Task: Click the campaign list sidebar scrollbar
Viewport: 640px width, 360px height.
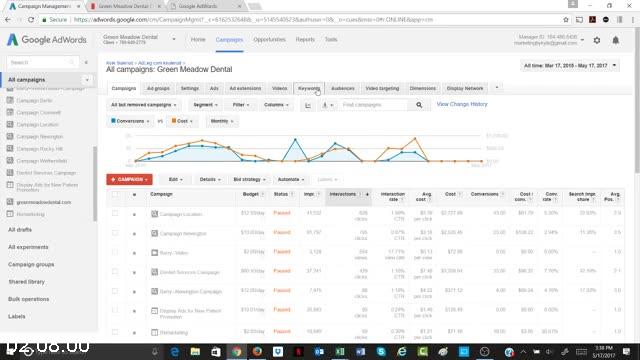Action: (x=95, y=184)
